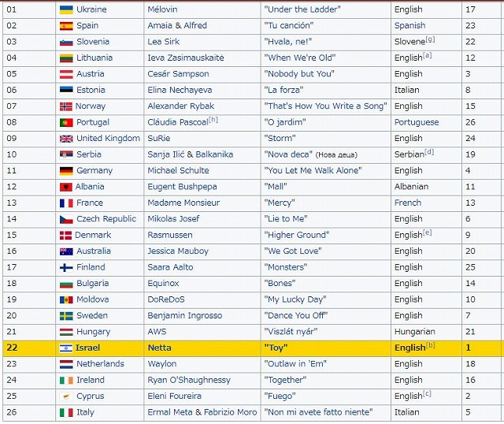Open the Alexander Rybak artist link
This screenshot has height=424, width=504.
click(x=180, y=106)
